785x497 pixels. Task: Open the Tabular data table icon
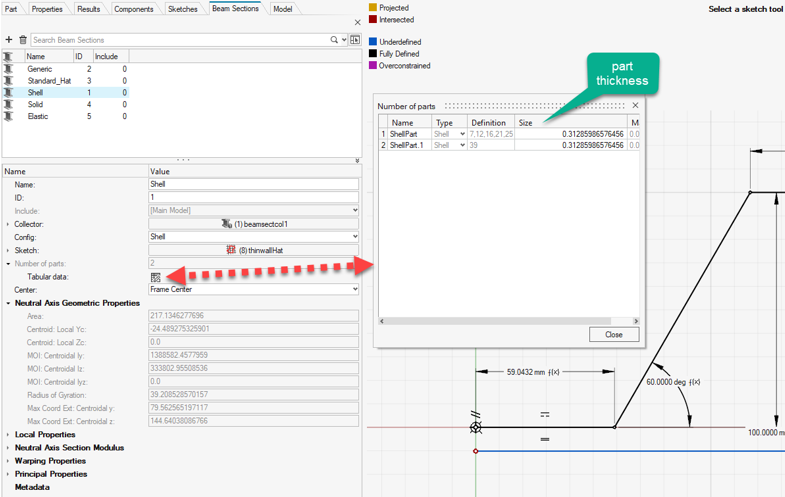click(156, 277)
